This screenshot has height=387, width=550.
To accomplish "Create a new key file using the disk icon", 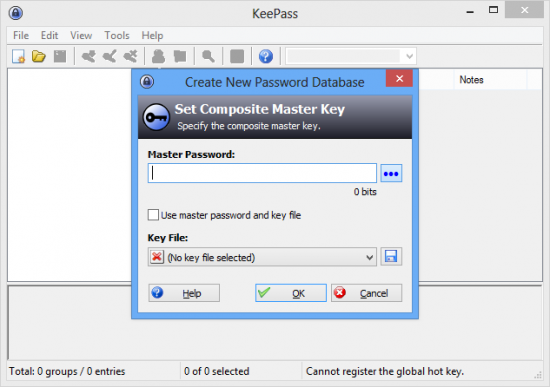I will (x=391, y=256).
